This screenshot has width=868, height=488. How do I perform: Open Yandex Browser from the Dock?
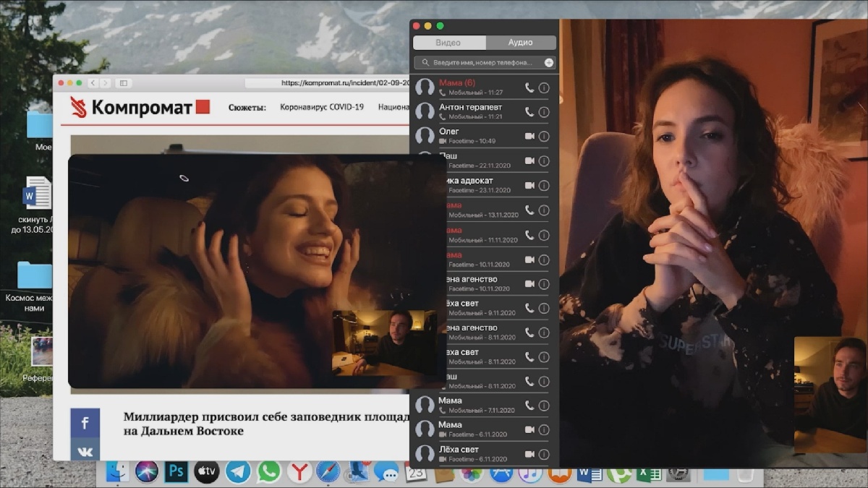(299, 472)
